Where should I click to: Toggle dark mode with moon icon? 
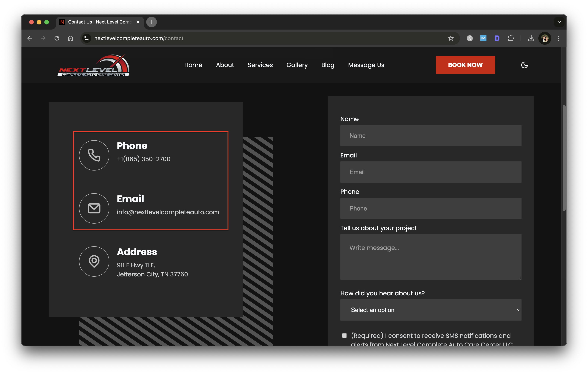(525, 65)
